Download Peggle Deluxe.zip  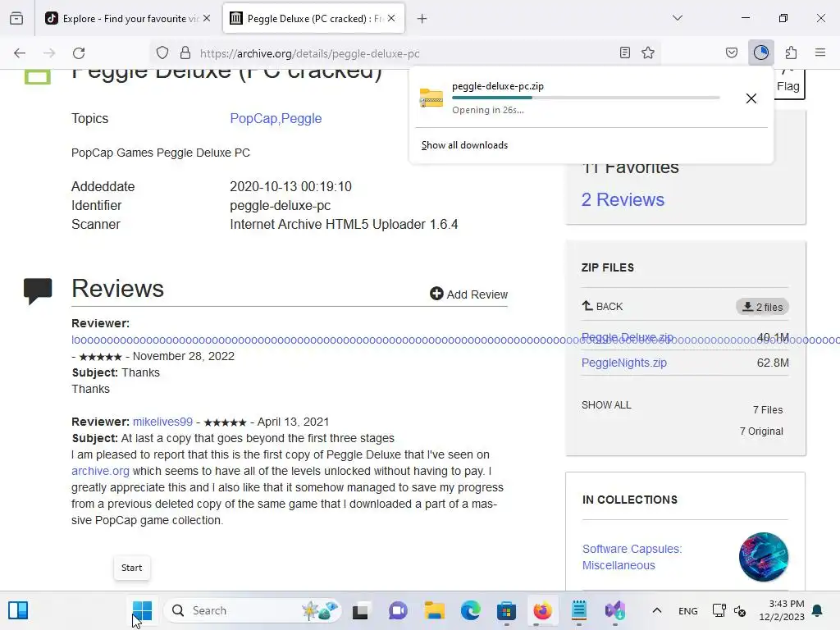point(628,337)
